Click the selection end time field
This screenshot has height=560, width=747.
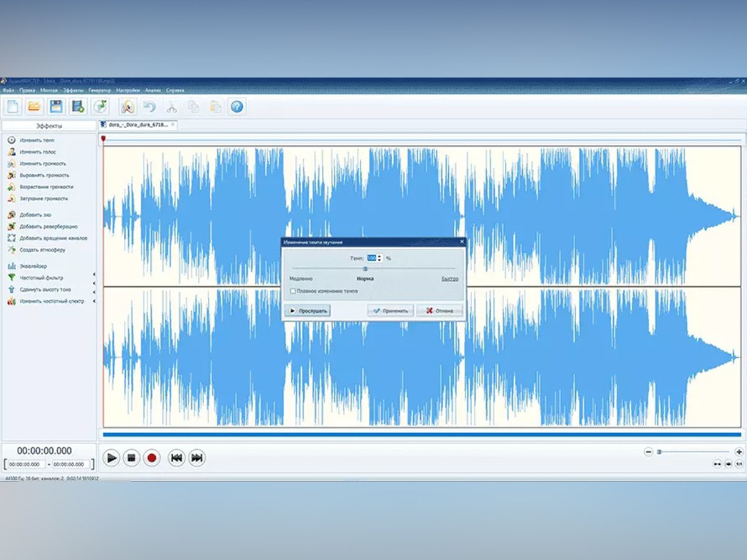71,464
